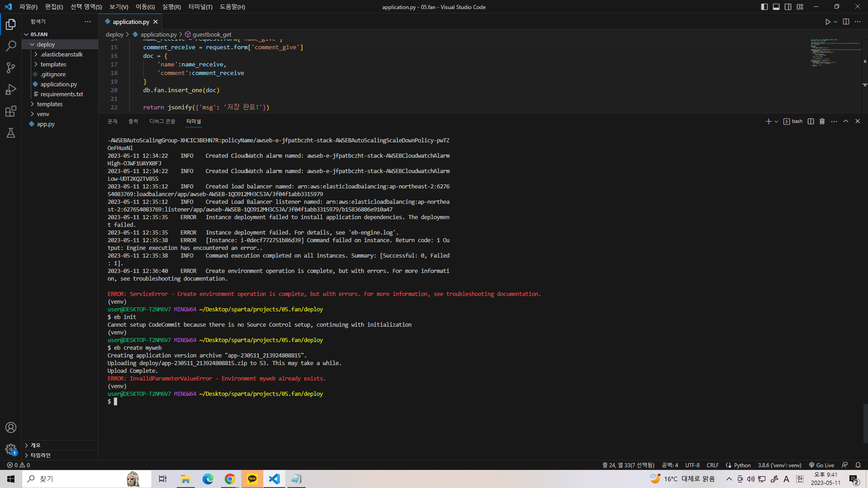Open Microsoft Edge from the taskbar
This screenshot has width=868, height=488.
208,479
